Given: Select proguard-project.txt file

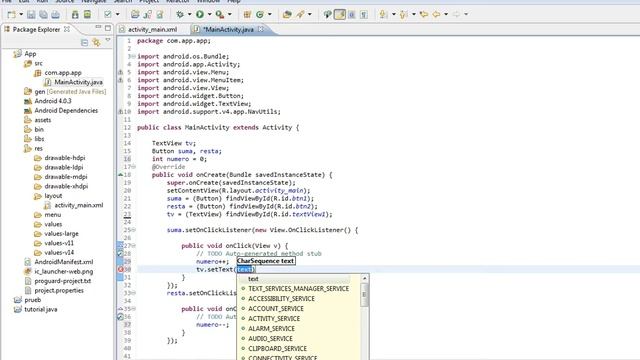Looking at the screenshot, I should tap(62, 281).
